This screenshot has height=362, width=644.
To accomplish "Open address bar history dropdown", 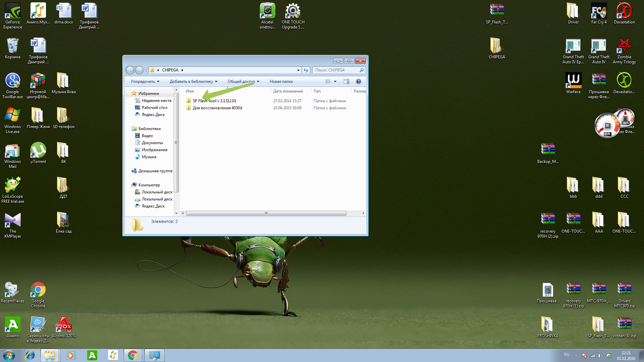I will [298, 70].
